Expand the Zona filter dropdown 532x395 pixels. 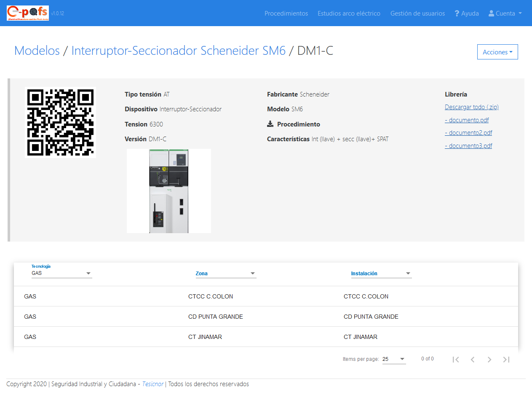[x=225, y=274]
